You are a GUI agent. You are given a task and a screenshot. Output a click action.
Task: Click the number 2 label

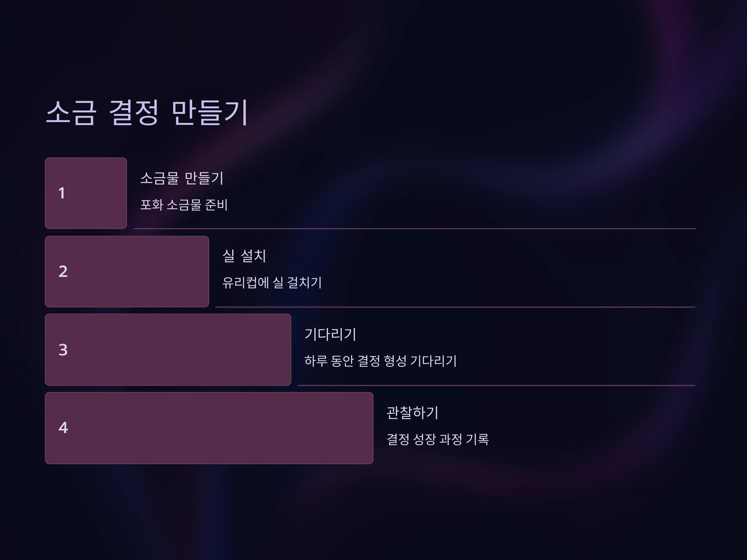coord(63,271)
